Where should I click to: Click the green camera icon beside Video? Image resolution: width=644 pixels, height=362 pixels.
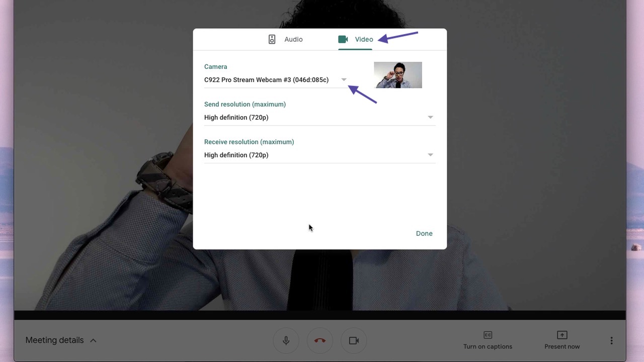(x=343, y=39)
